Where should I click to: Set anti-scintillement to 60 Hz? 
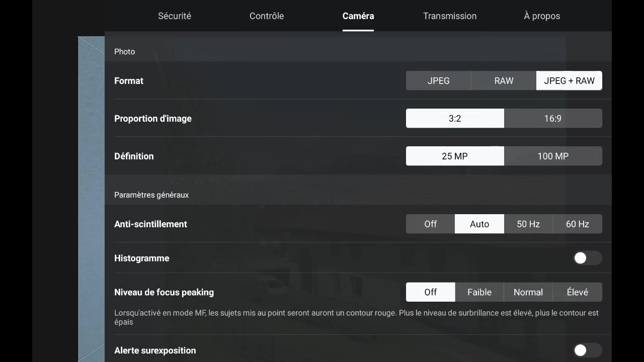(578, 224)
